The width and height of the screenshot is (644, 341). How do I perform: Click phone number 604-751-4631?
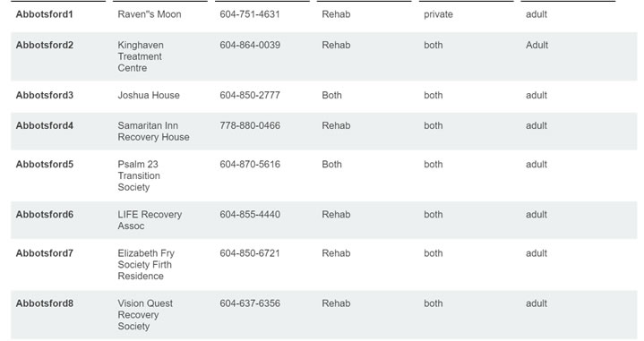(x=250, y=14)
